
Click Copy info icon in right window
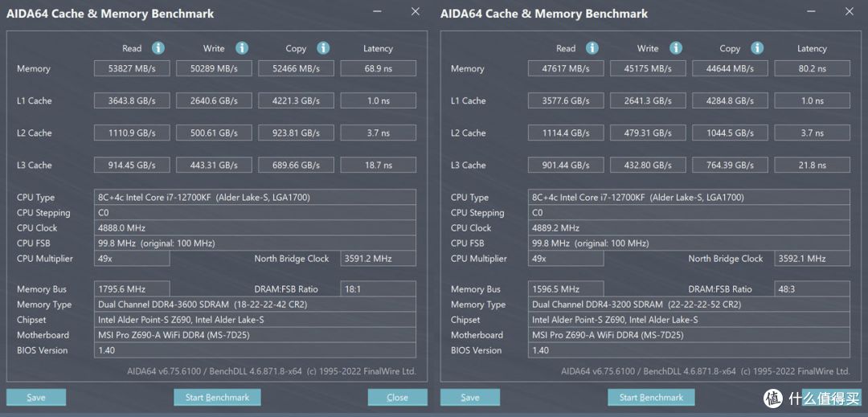coord(757,48)
